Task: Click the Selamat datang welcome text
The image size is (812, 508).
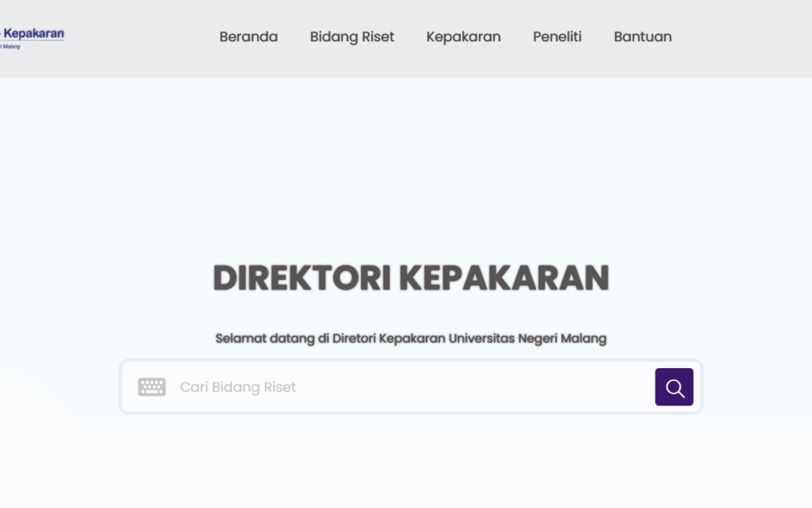Action: [x=411, y=339]
